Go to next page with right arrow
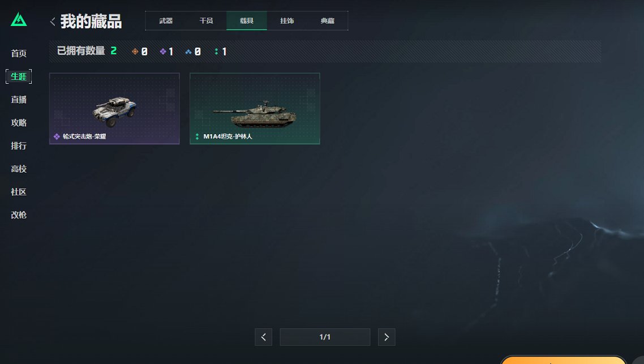 (x=387, y=337)
